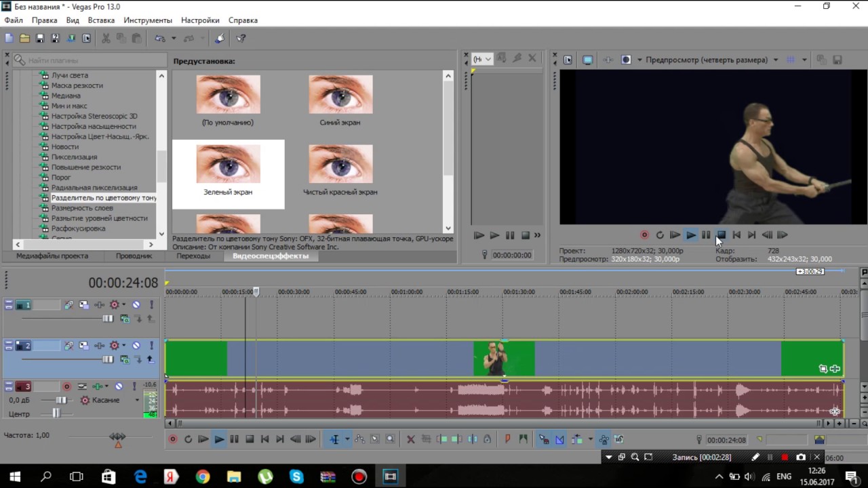This screenshot has width=868, height=488.
Task: Select the Zoom magnifier tool on the timeline toolbar
Action: coord(390,439)
